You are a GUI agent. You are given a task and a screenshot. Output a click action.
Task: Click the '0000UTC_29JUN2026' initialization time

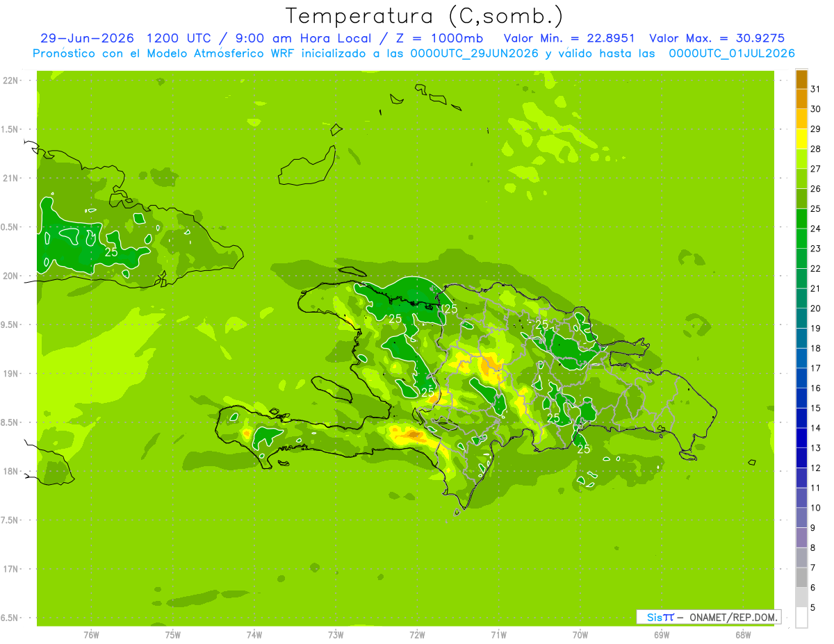(x=475, y=53)
